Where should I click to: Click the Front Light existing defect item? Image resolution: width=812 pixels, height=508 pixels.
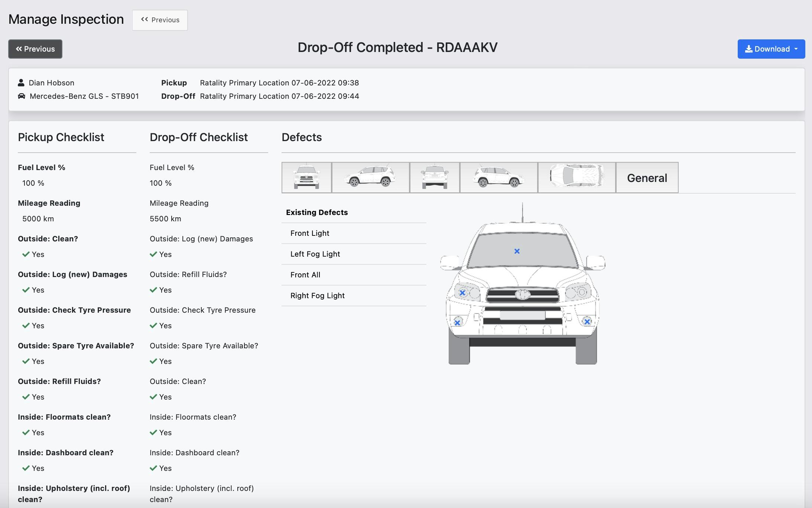[x=310, y=233]
